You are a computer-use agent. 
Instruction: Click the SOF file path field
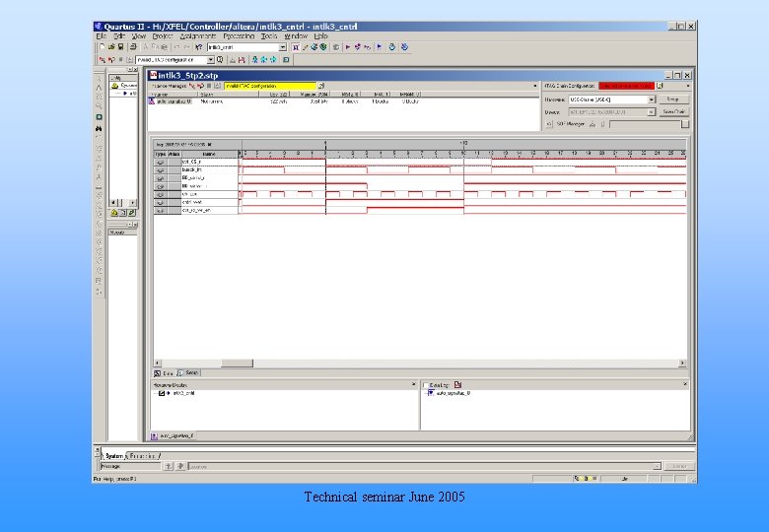(x=645, y=124)
